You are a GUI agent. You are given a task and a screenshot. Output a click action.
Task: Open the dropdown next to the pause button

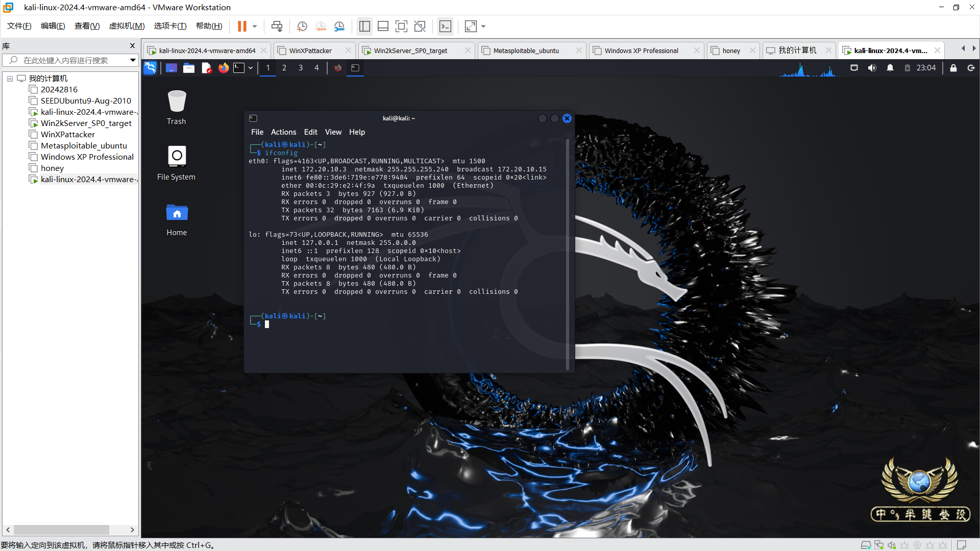pos(255,27)
